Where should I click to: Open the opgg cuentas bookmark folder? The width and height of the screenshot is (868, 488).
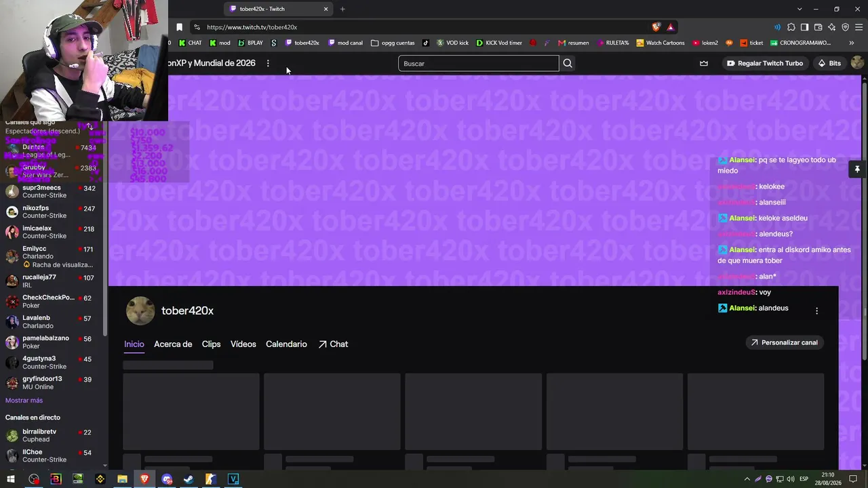[393, 43]
